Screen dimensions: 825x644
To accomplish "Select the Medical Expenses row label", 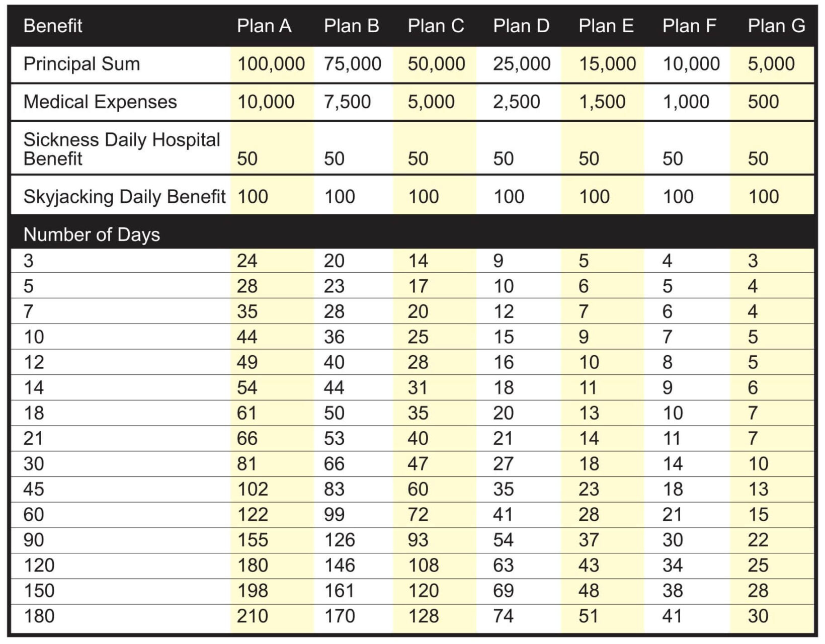I will tap(100, 102).
